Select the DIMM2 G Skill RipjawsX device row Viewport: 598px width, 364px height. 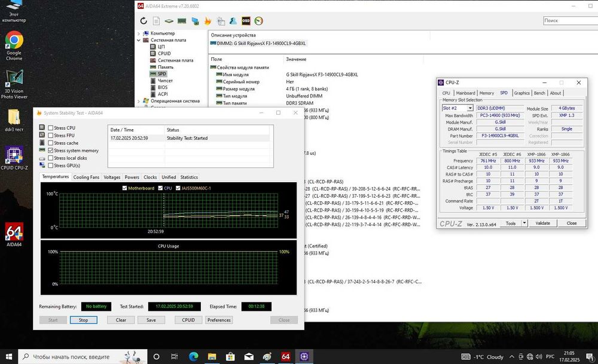click(x=258, y=44)
